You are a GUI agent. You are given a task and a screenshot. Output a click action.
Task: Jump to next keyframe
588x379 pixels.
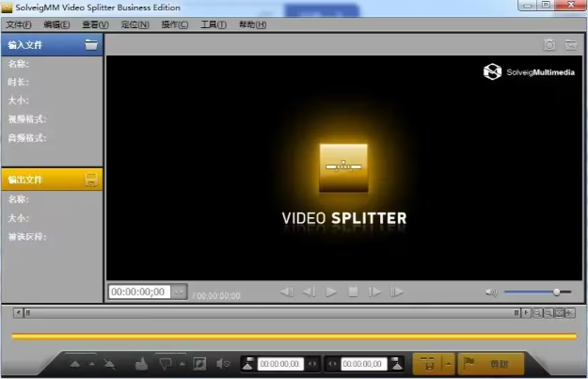(397, 292)
